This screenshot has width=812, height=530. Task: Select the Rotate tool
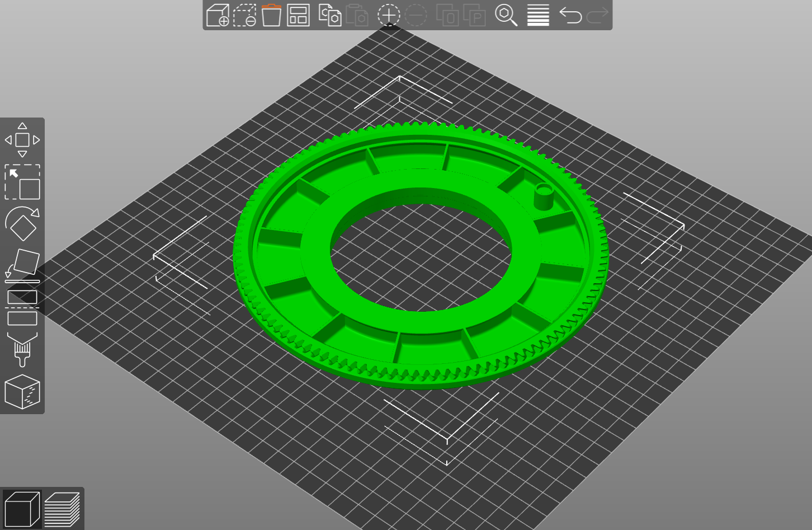[22, 223]
